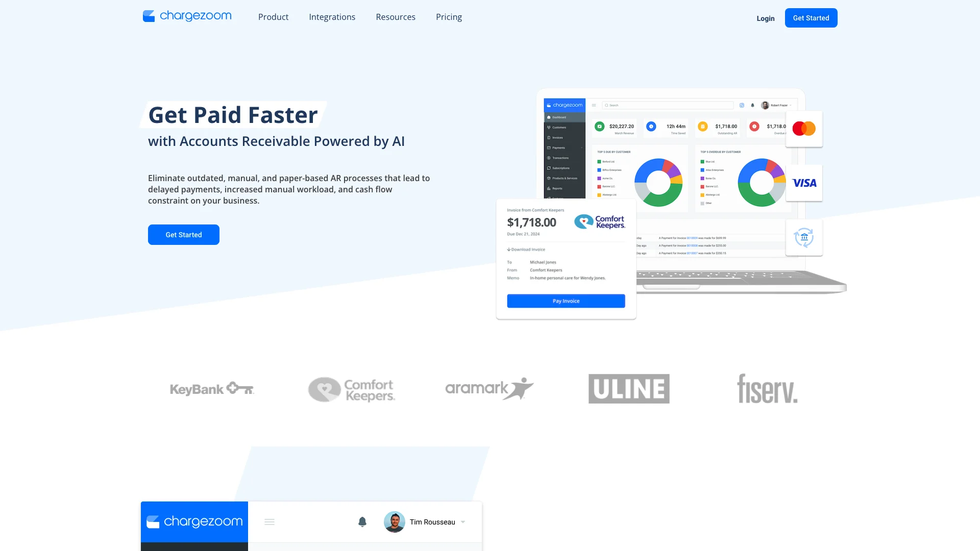Select the Comfort Keepers logo thumbnail
980x551 pixels.
(x=351, y=388)
